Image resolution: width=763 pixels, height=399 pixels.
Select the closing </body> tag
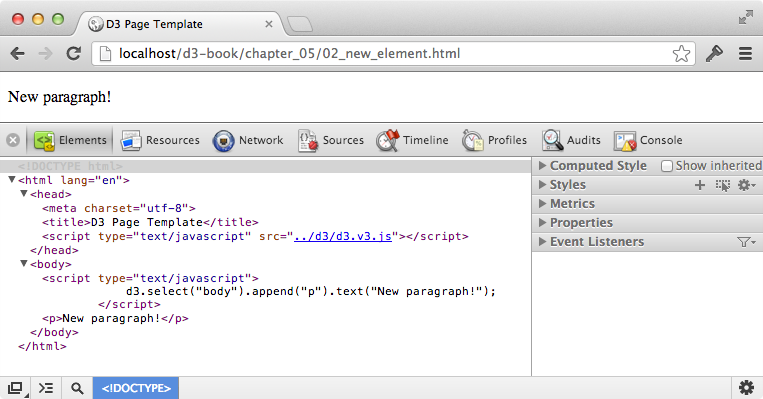(54, 332)
